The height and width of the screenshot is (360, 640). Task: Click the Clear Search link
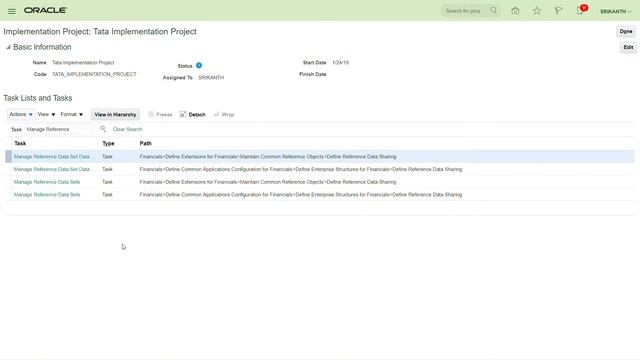(x=127, y=129)
